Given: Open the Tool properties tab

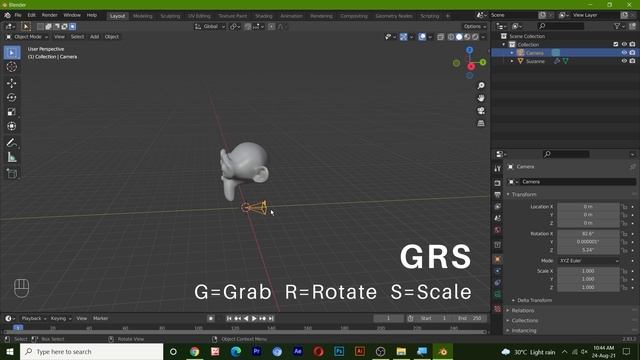Looking at the screenshot, I should [x=497, y=168].
